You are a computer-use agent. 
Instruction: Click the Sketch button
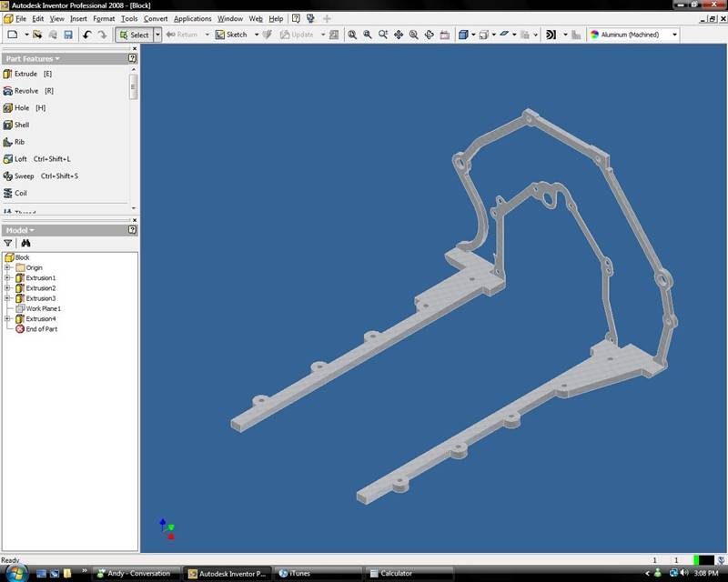(x=236, y=35)
